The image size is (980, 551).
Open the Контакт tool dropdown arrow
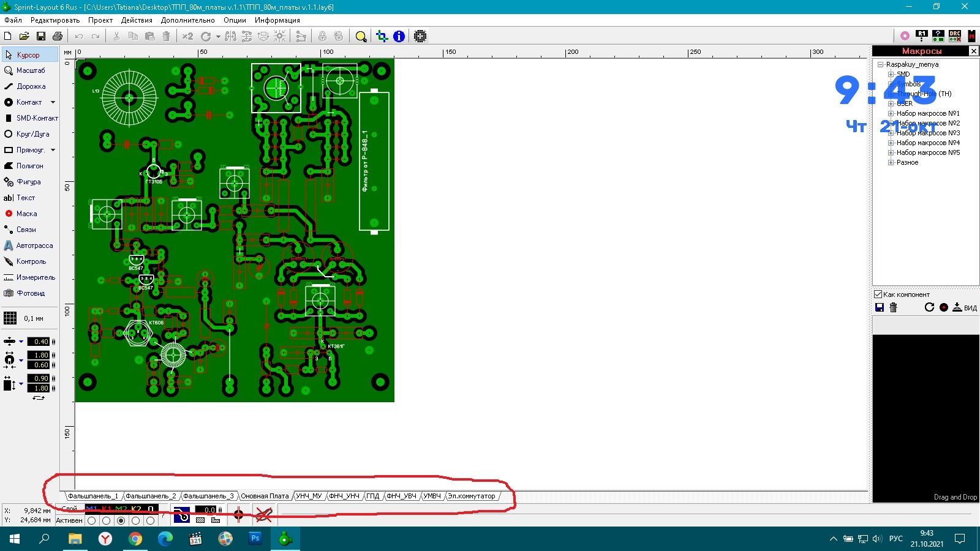coord(53,102)
